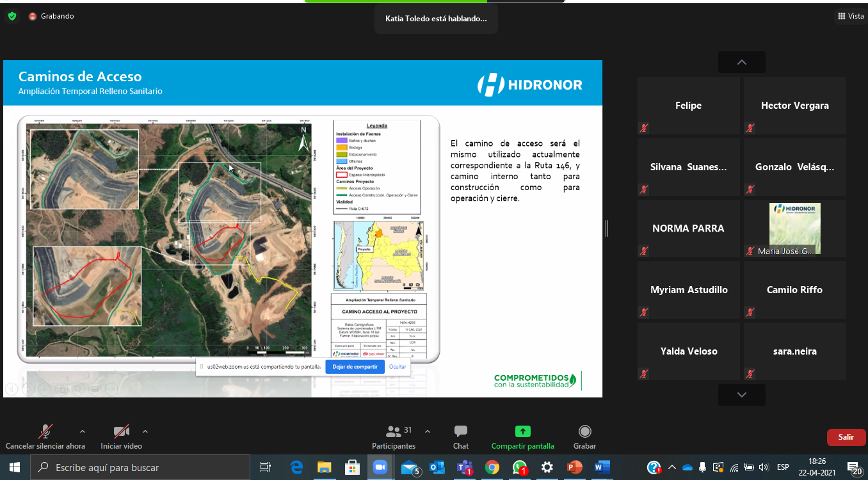Click the Participantes icon
Screen dimensions: 868x480
[394, 431]
